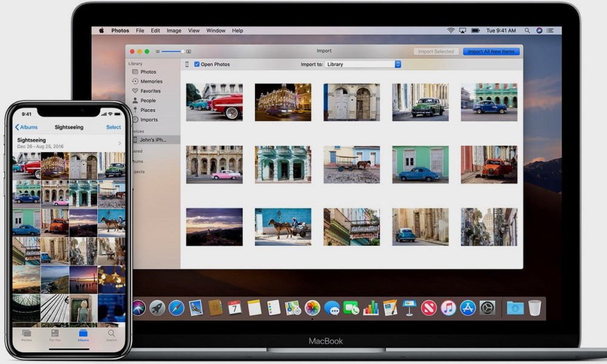Expand Sightseeing album chevron on iPhone
The image size is (607, 364).
pos(120,143)
